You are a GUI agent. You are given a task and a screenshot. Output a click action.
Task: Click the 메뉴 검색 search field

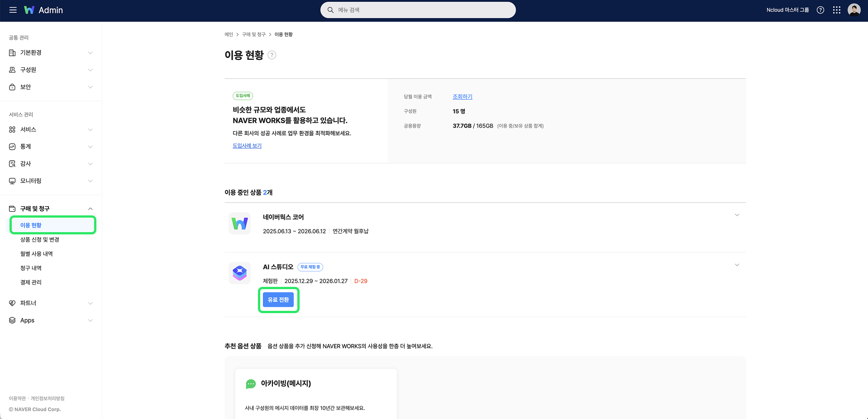coord(418,10)
